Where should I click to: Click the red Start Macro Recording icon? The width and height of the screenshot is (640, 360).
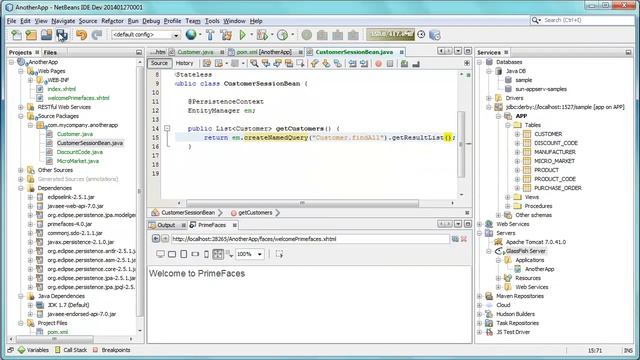[378, 63]
